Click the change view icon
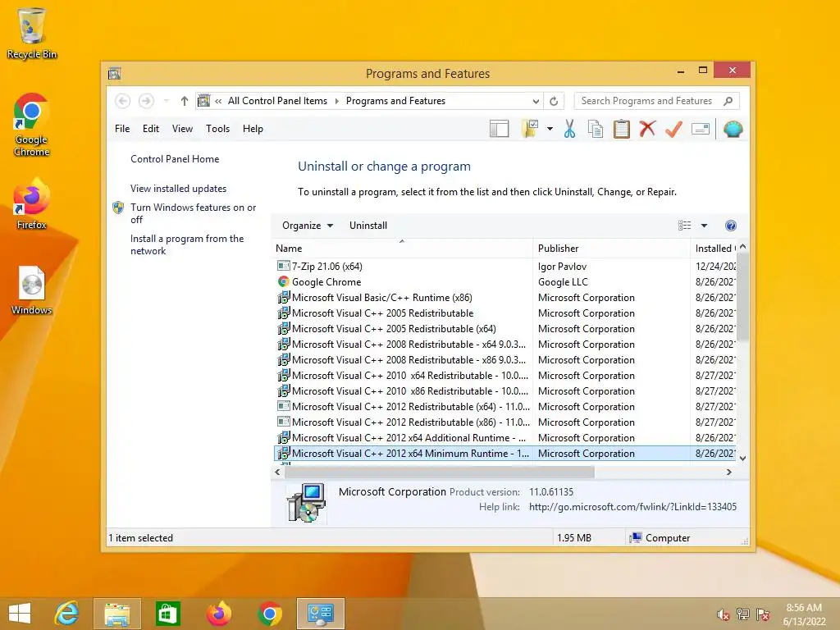The height and width of the screenshot is (630, 840). coord(685,226)
